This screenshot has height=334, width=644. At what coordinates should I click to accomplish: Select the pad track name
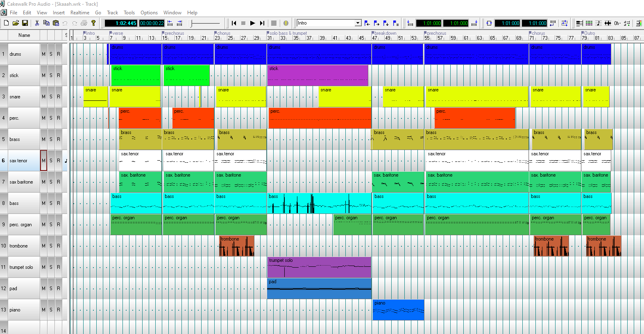13,289
